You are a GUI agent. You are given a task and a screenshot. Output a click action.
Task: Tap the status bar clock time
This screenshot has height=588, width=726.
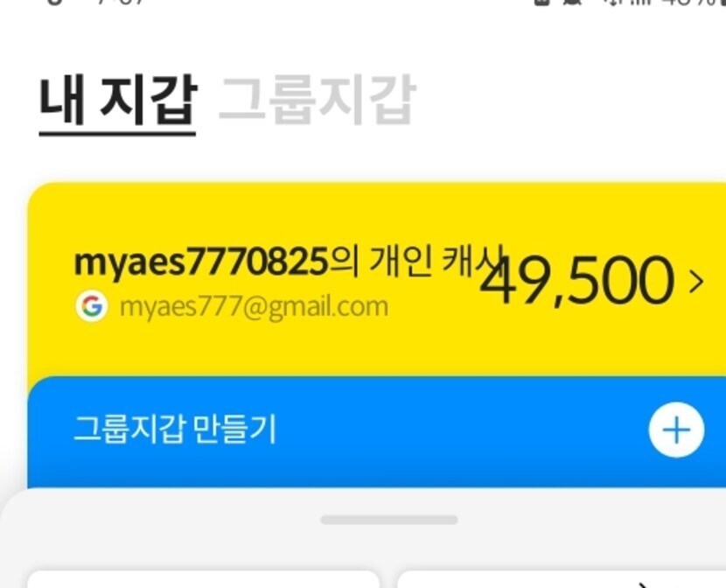click(x=122, y=2)
